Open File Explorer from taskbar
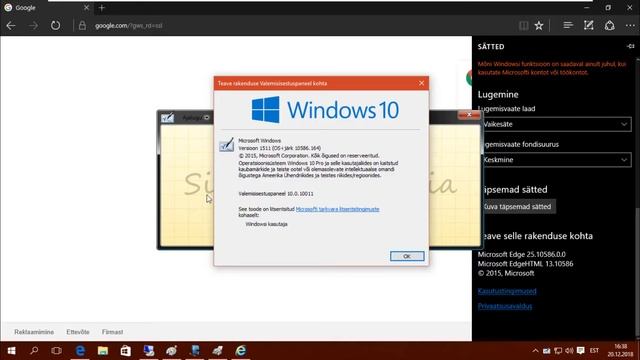Image resolution: width=640 pixels, height=360 pixels. coord(103,351)
